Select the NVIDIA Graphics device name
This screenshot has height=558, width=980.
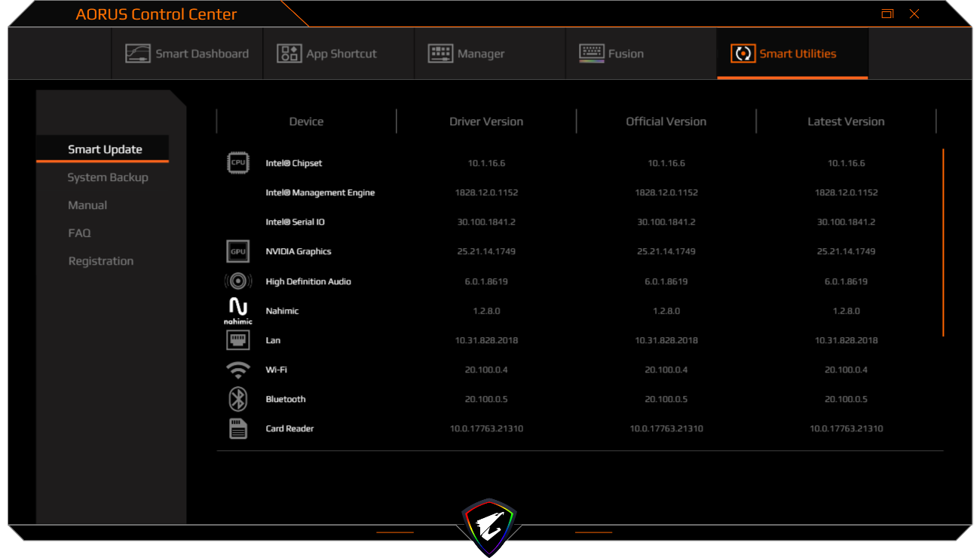(299, 251)
